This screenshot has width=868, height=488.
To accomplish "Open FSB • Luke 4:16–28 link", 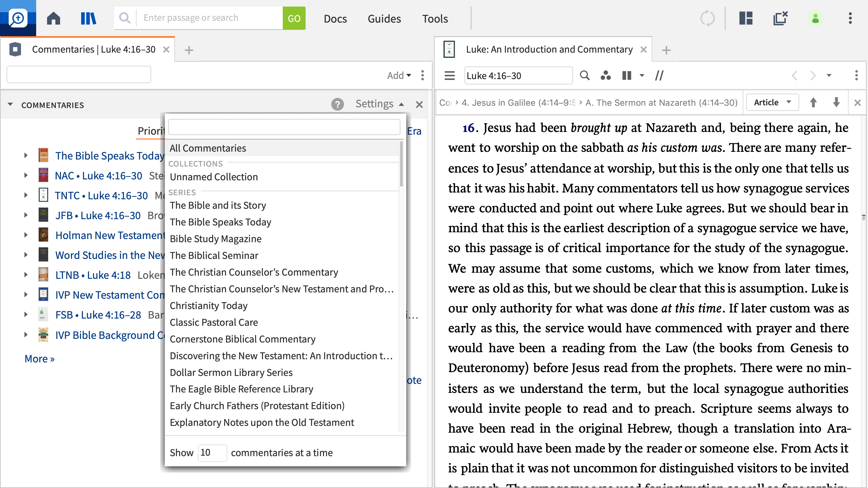I will (98, 315).
